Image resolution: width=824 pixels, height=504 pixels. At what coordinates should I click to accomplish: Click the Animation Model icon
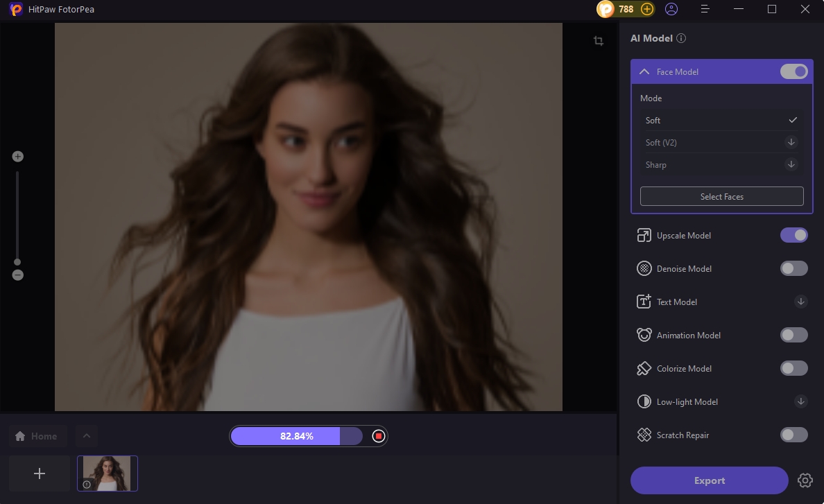coord(644,335)
